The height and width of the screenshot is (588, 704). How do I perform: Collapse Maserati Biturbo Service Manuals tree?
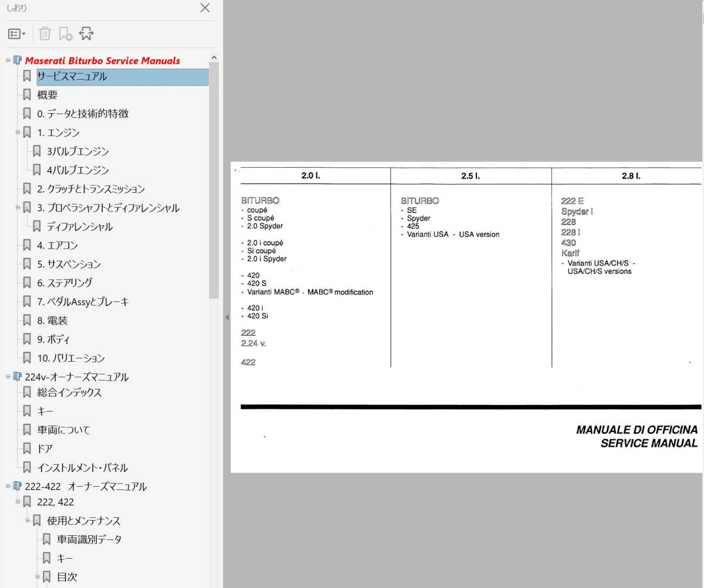pyautogui.click(x=8, y=60)
